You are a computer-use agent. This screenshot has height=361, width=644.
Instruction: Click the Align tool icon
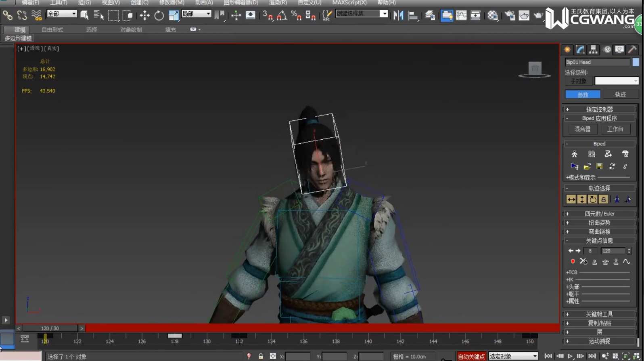point(413,15)
